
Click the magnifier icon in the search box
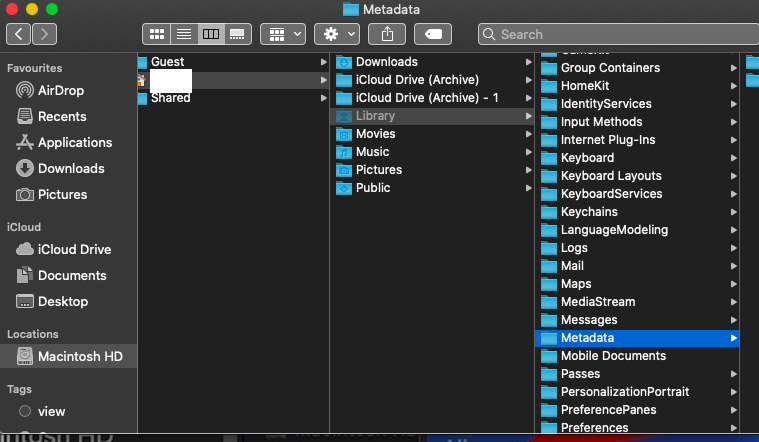pos(489,34)
